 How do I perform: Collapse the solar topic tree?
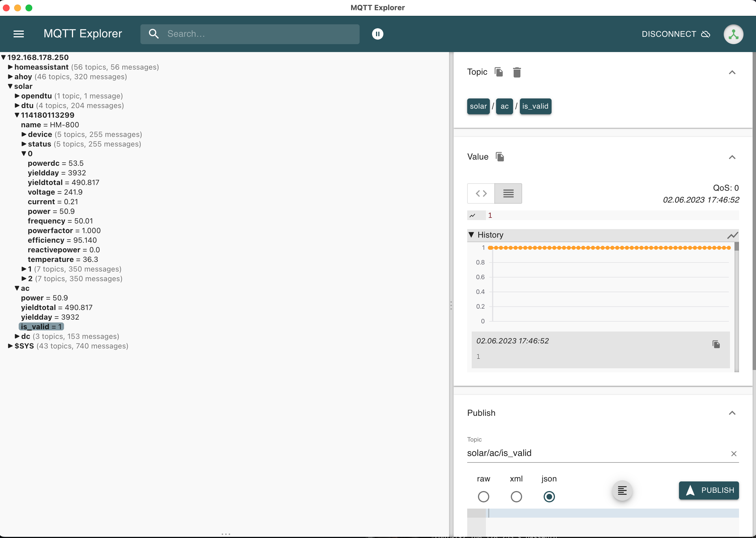pos(10,86)
